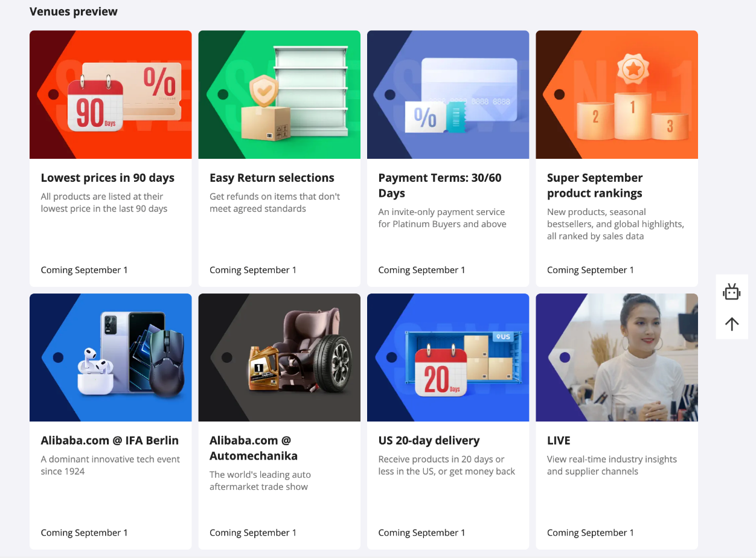Screen dimensions: 756x558
Task: Open the 90 Days calendar banner image
Action: [x=111, y=95]
